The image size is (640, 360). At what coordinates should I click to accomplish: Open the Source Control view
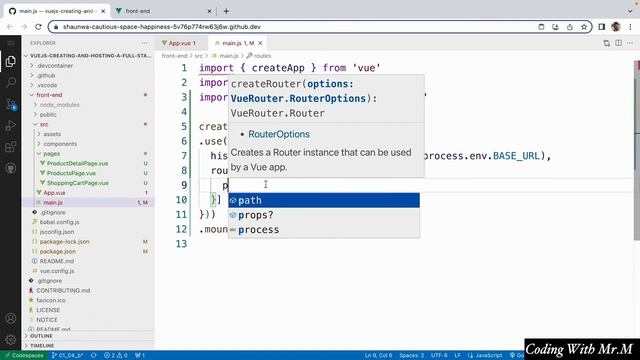point(11,104)
